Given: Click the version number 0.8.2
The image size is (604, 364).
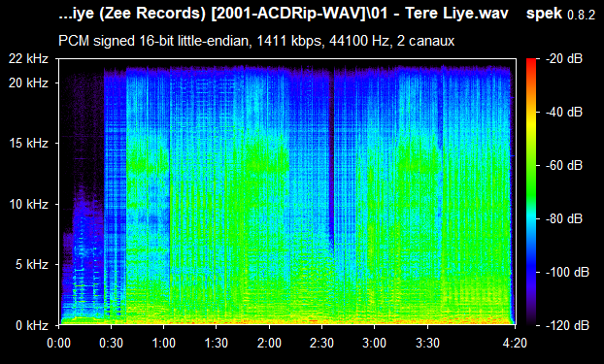Looking at the screenshot, I should click(582, 16).
